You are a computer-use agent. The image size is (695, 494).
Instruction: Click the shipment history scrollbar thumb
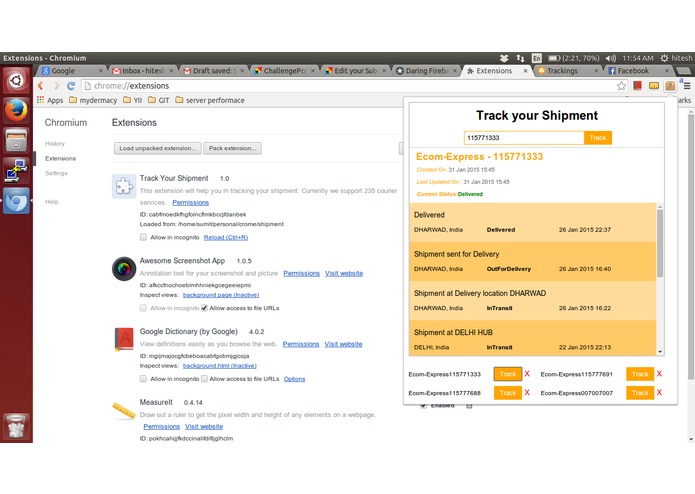(660, 243)
